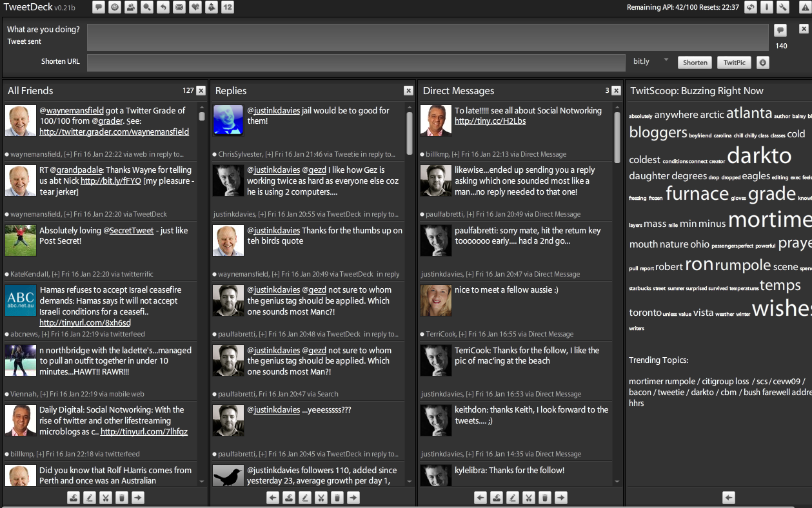812x508 pixels.
Task: Close the Direct Messages column
Action: click(616, 91)
